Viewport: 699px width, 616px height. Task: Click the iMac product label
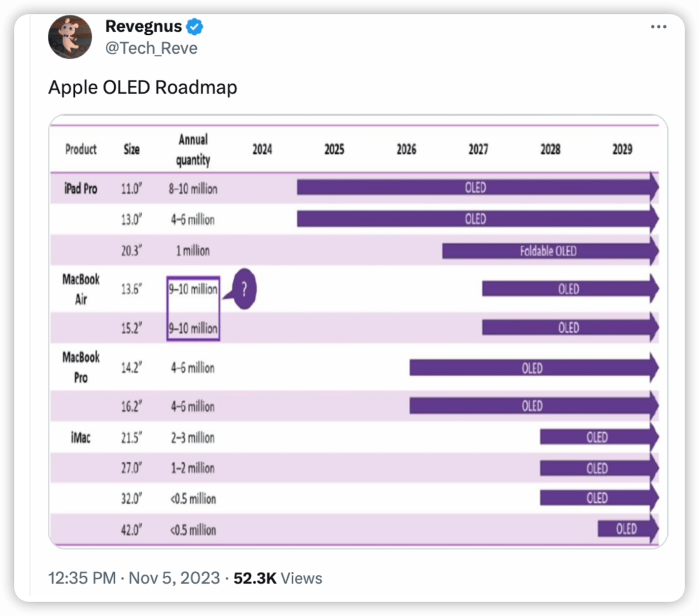[x=81, y=438]
